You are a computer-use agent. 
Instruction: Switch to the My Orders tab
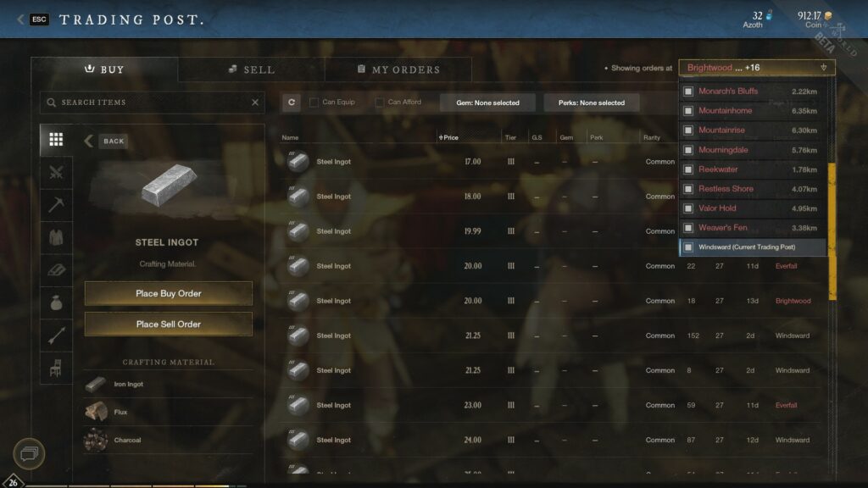point(398,69)
